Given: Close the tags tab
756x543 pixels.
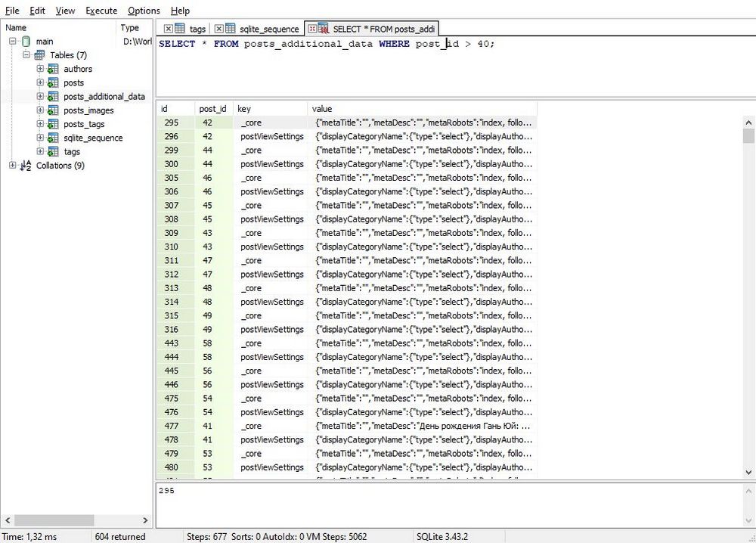Looking at the screenshot, I should click(169, 29).
